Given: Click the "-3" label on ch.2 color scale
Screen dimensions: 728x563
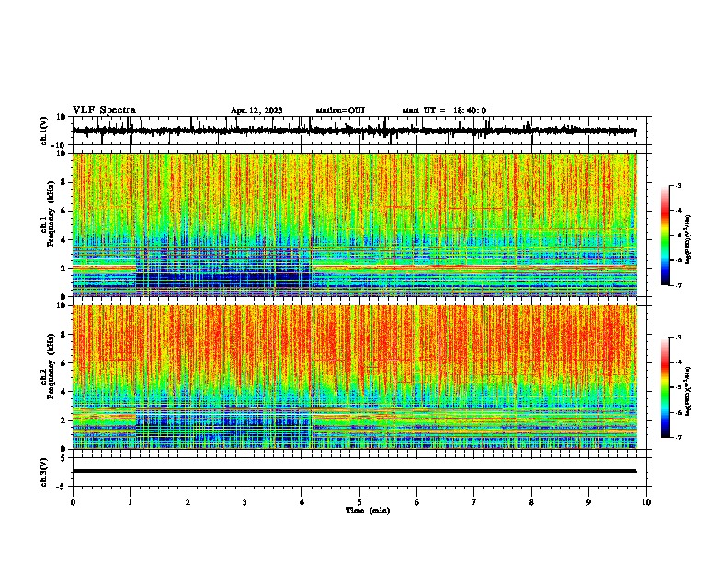Looking at the screenshot, I should click(x=677, y=338).
